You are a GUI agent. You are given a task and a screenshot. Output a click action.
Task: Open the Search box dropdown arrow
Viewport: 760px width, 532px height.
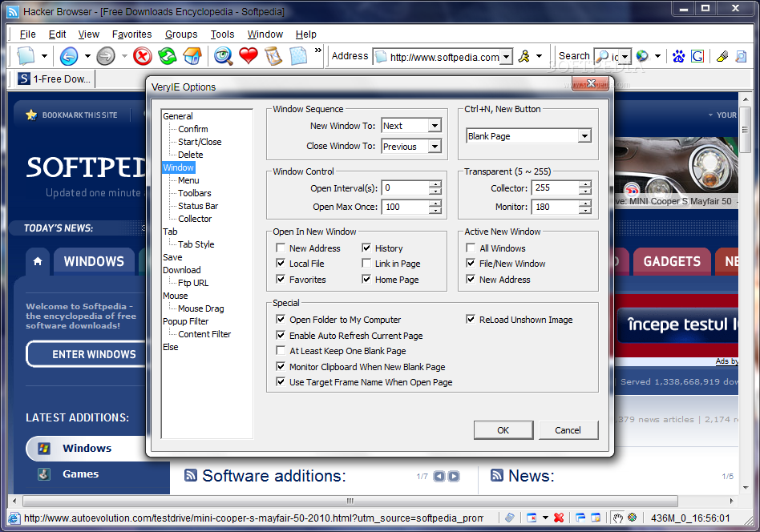pos(625,57)
